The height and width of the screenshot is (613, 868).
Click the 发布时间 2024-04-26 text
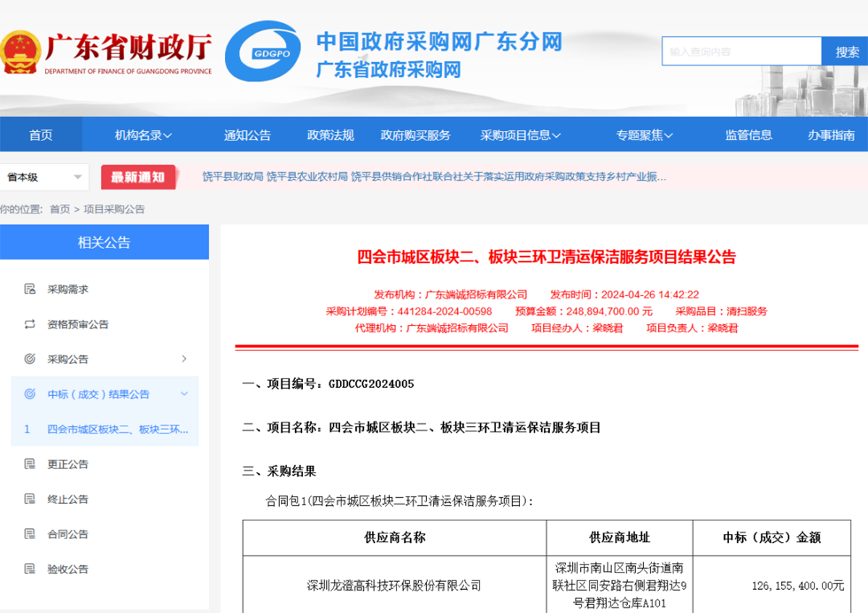coord(625,295)
